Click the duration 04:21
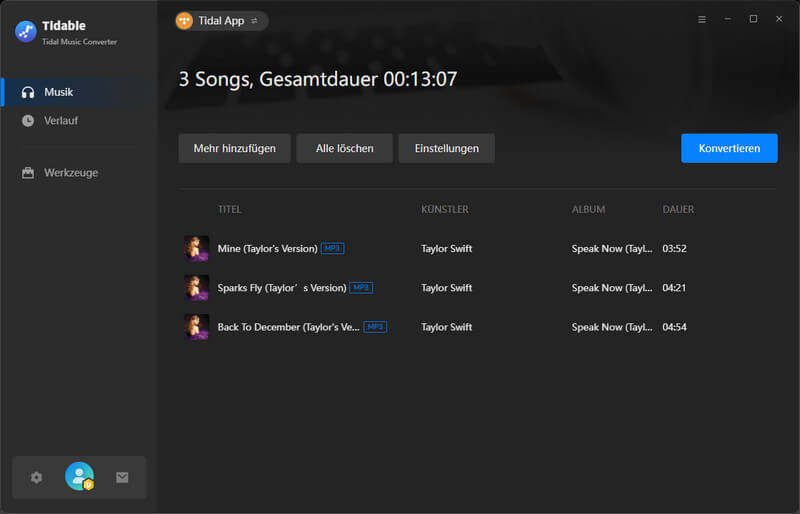 tap(674, 288)
